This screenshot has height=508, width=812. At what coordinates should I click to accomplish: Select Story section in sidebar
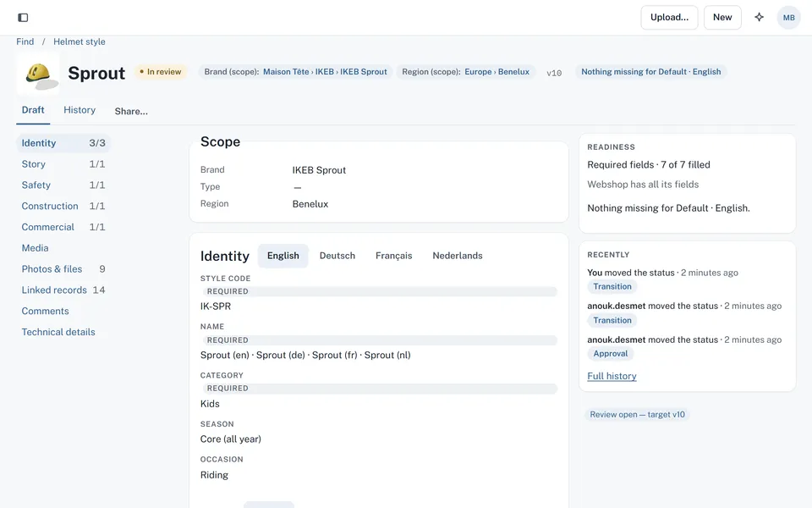[x=63, y=164]
